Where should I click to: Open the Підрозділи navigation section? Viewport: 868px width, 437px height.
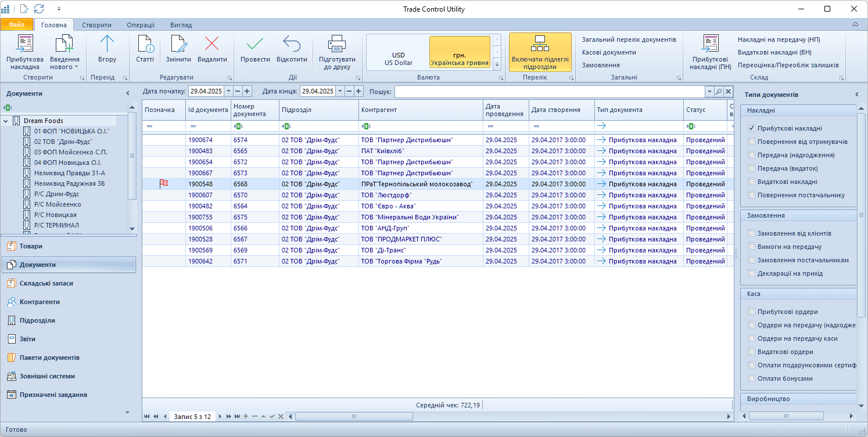tap(68, 320)
